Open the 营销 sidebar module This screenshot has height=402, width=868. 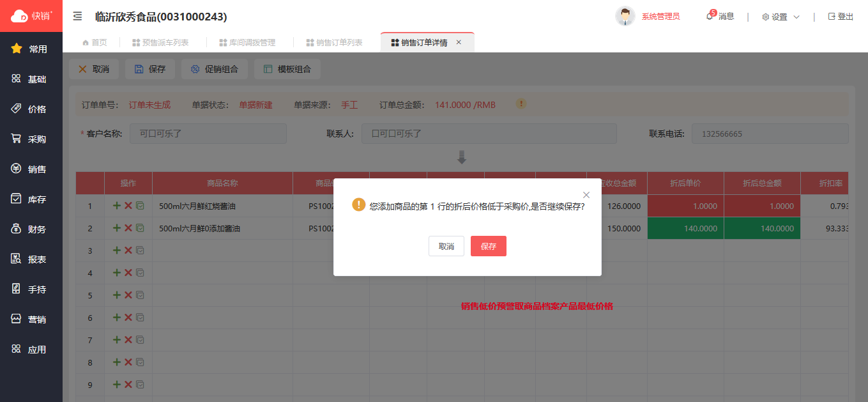tap(31, 319)
